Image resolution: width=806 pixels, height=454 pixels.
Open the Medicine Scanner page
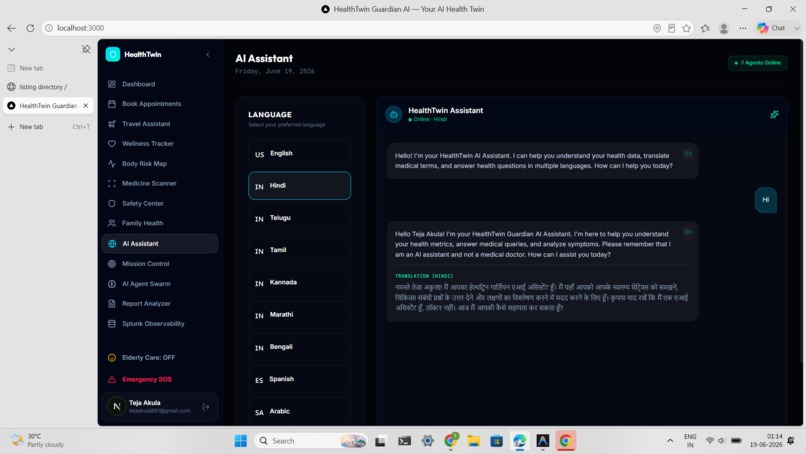(x=159, y=184)
